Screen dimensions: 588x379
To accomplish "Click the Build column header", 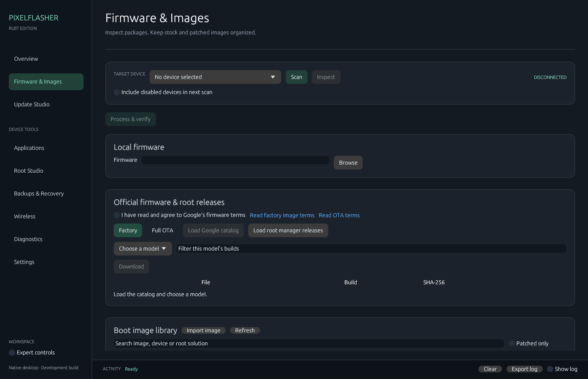I will [351, 282].
